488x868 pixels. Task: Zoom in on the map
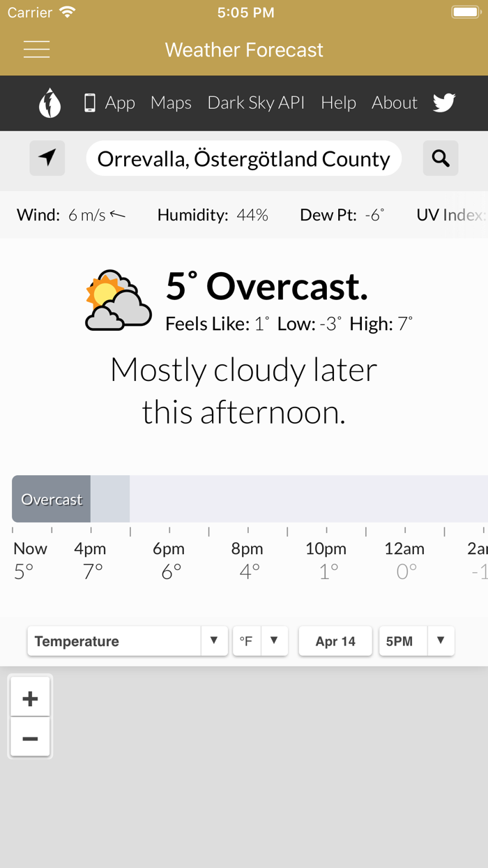point(30,698)
